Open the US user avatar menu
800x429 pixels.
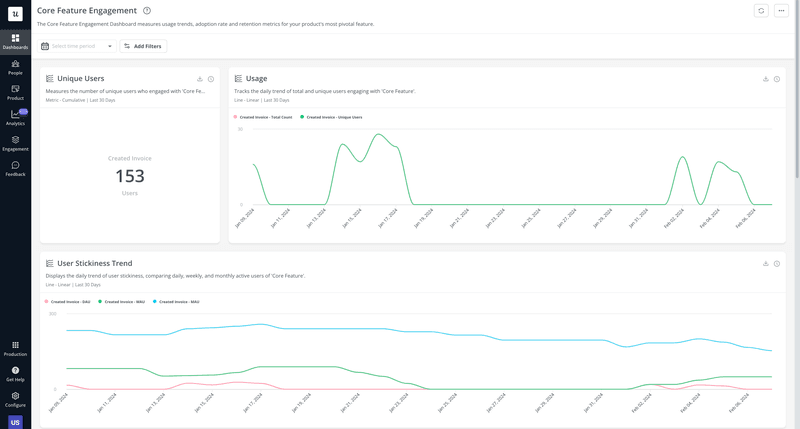click(x=15, y=422)
